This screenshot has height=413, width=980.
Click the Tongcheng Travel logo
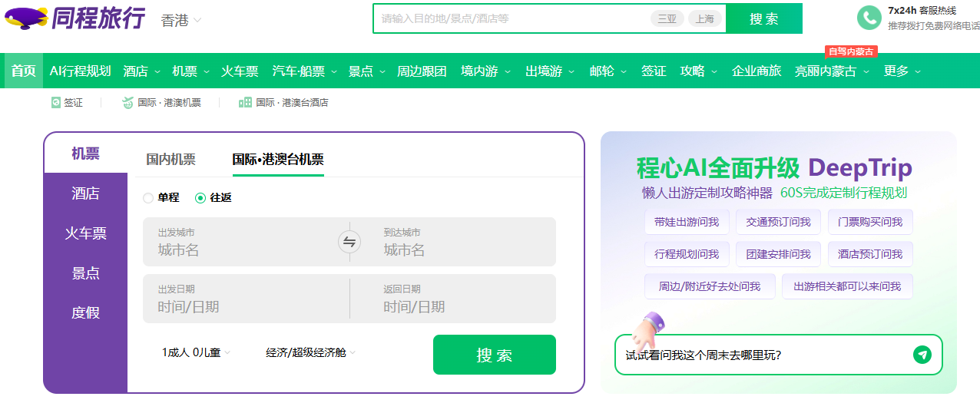tap(74, 18)
